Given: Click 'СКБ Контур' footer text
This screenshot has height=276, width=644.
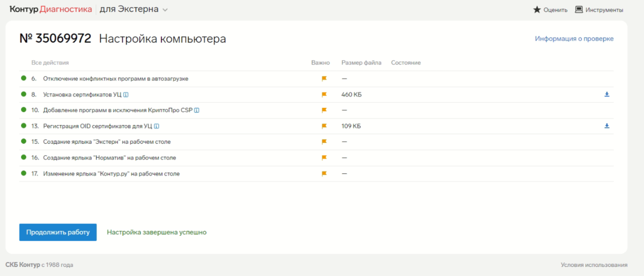Looking at the screenshot, I should click(23, 265).
